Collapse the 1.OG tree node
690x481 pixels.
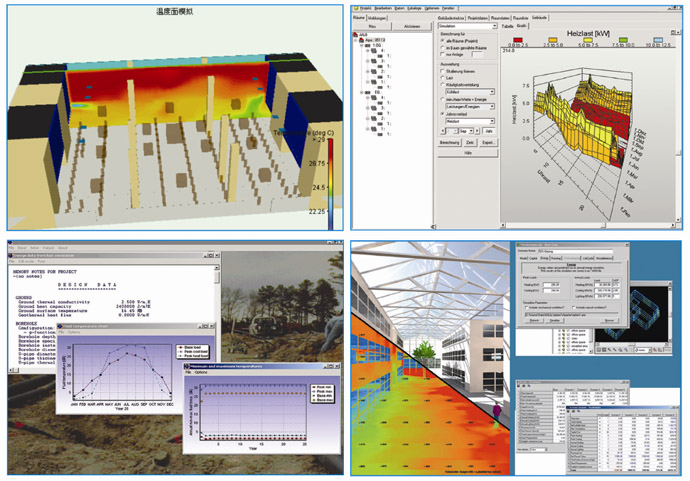tap(361, 45)
